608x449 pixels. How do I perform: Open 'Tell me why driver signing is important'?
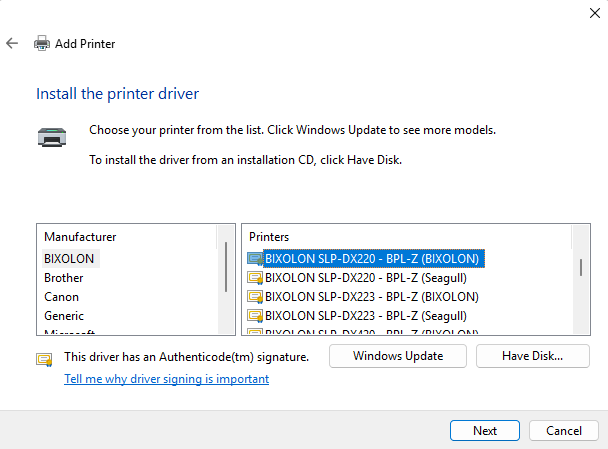[x=166, y=379]
